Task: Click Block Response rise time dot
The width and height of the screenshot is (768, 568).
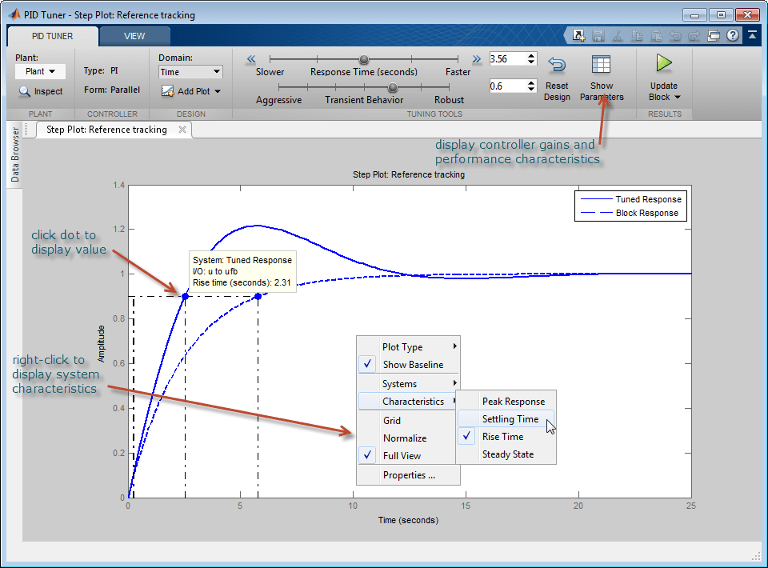Action: pos(258,296)
